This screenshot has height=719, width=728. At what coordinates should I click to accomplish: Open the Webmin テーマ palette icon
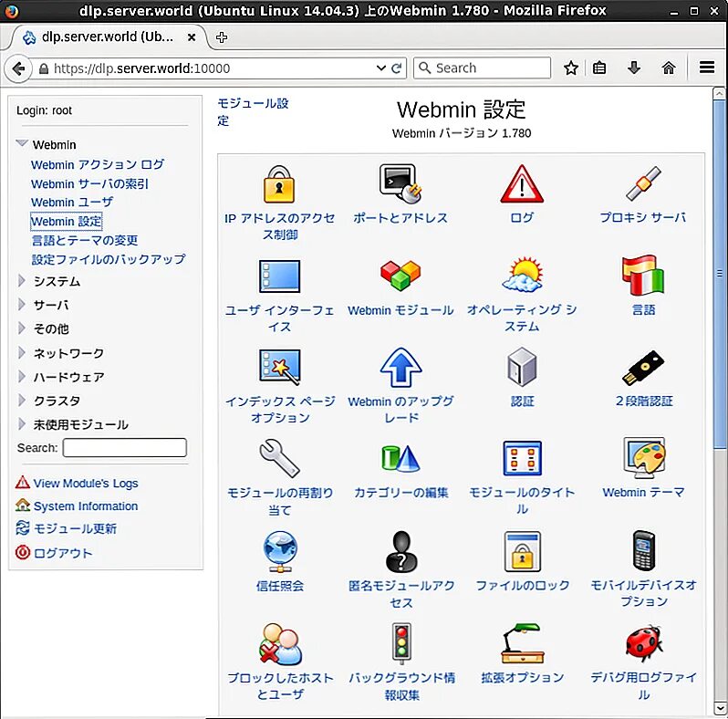tap(644, 457)
